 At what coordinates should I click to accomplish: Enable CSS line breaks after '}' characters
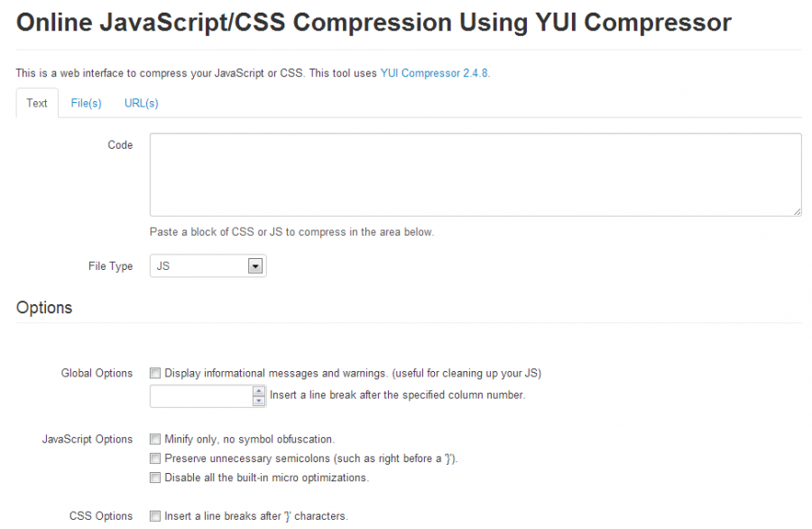pyautogui.click(x=155, y=516)
